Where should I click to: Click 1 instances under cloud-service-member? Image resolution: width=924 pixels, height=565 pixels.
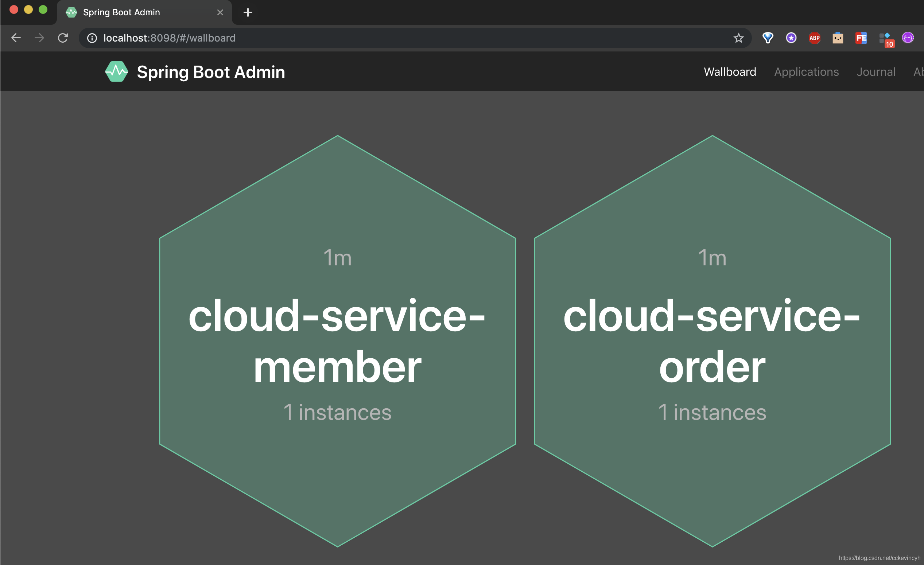(338, 412)
